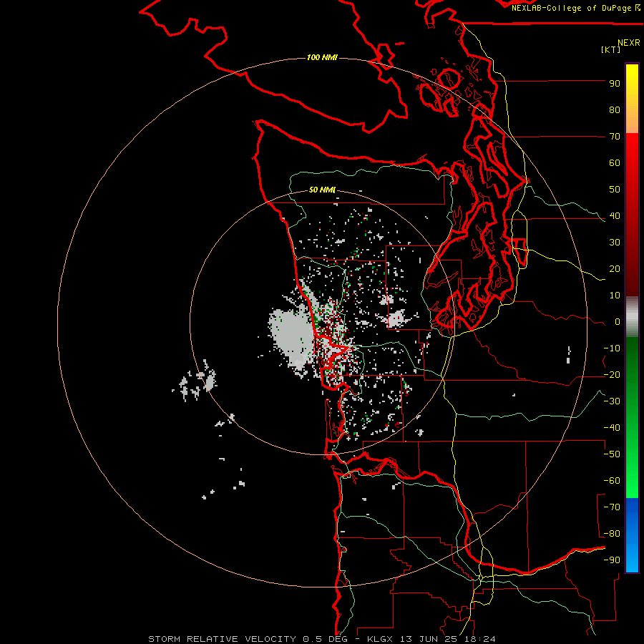Click the 20 value on the velocity scale
The image size is (644, 644).
pos(615,269)
